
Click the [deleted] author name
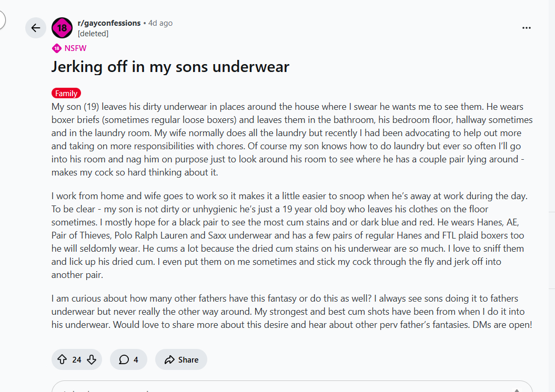tap(93, 34)
